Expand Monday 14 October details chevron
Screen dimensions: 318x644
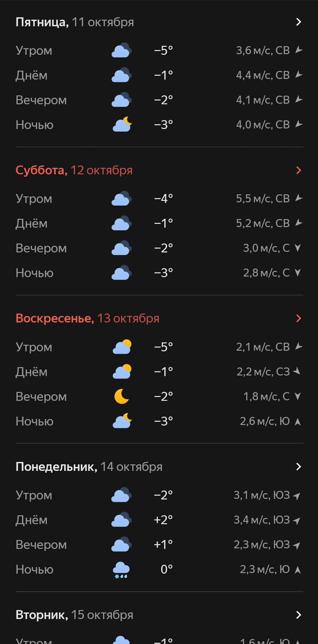pos(299,467)
